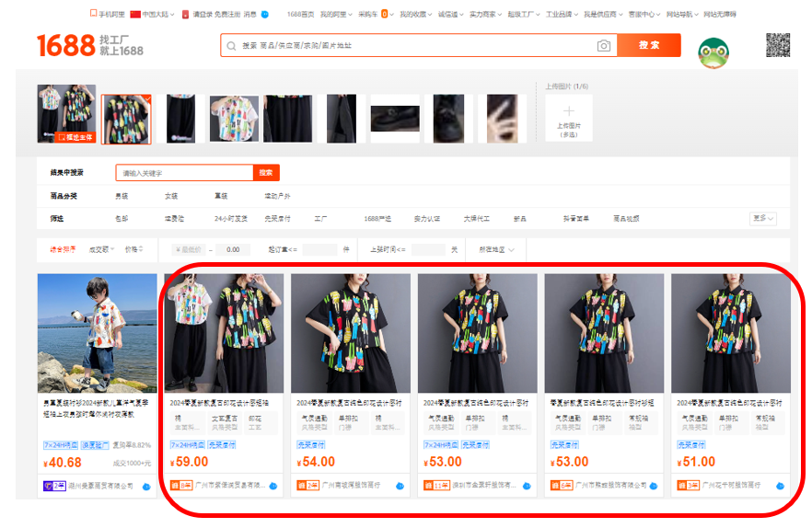Image resolution: width=812 pixels, height=528 pixels.
Task: Click blue chat icon on ¥40.68 product card
Action: click(146, 487)
